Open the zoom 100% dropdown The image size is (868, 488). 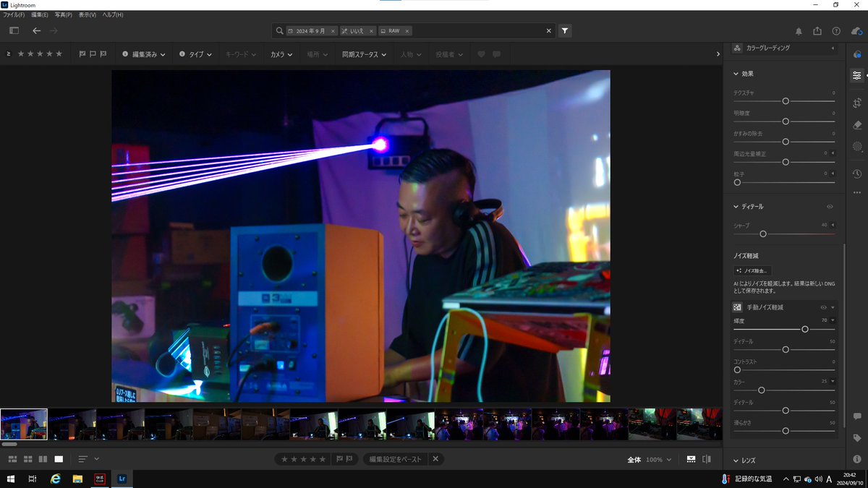coord(658,460)
